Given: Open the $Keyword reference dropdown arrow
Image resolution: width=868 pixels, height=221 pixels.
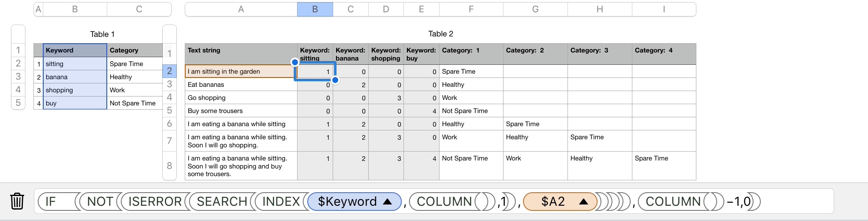Looking at the screenshot, I should (387, 202).
